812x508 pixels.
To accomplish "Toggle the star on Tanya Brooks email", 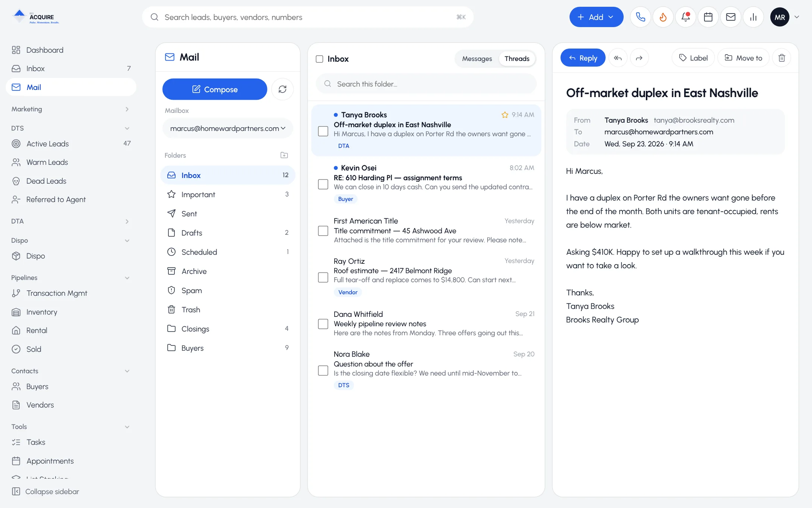I will tap(504, 115).
